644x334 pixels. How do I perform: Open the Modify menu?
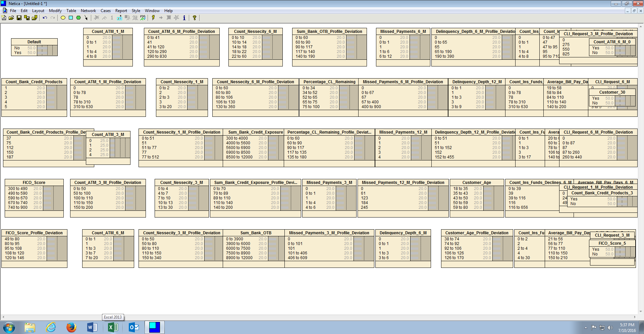click(x=55, y=11)
